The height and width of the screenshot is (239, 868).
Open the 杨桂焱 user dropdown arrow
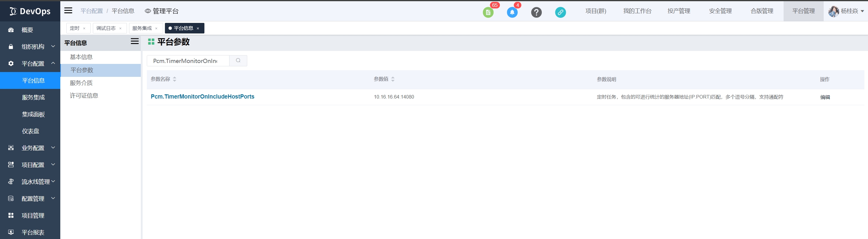pyautogui.click(x=862, y=11)
